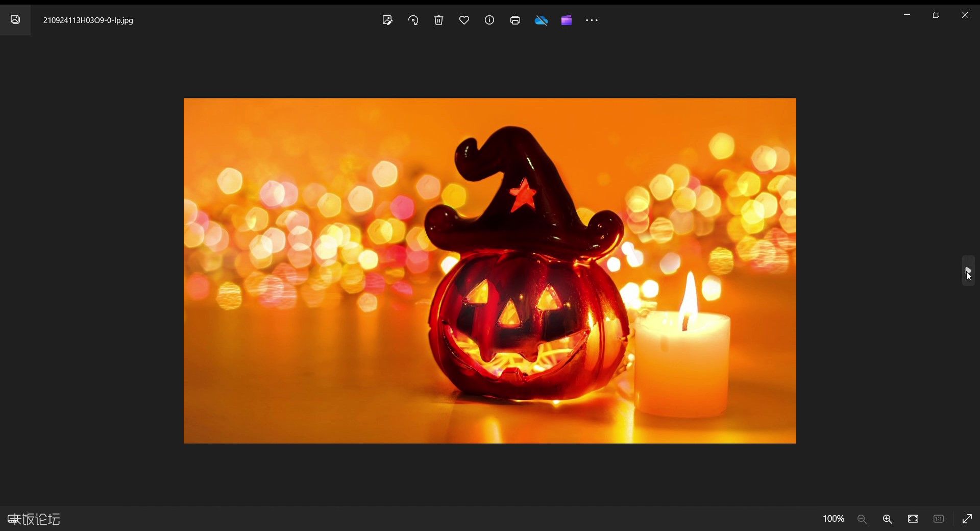
Task: Delete the photo with the trash icon
Action: 439,20
